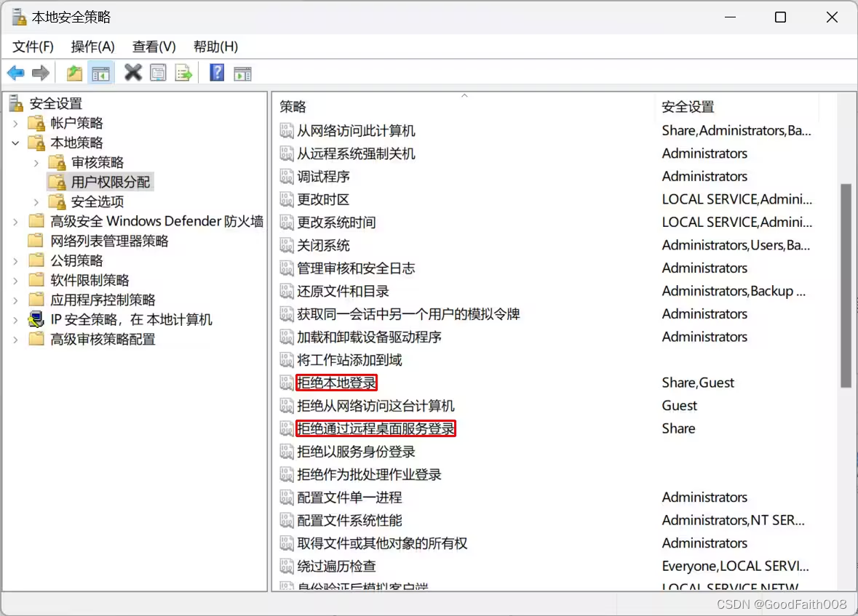The image size is (858, 616).
Task: Click the policy icon beside 更改时区
Action: click(287, 200)
